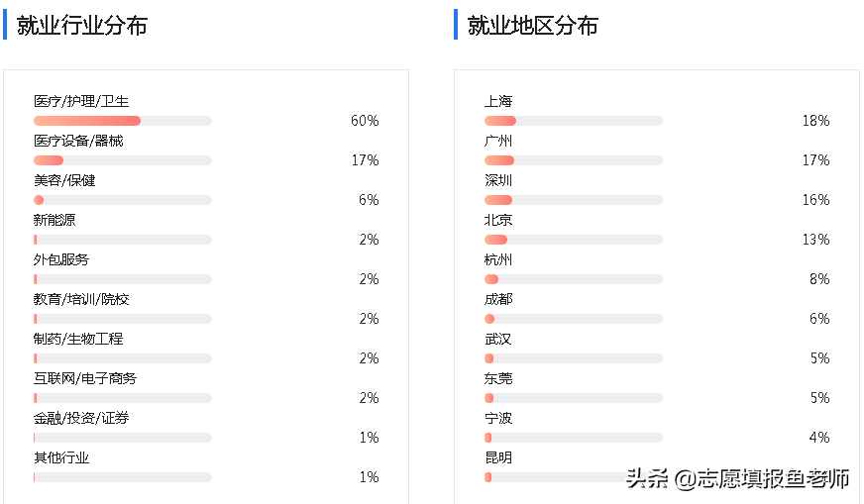The height and width of the screenshot is (504, 864).
Task: Select the 外包服务 industry label
Action: click(61, 260)
